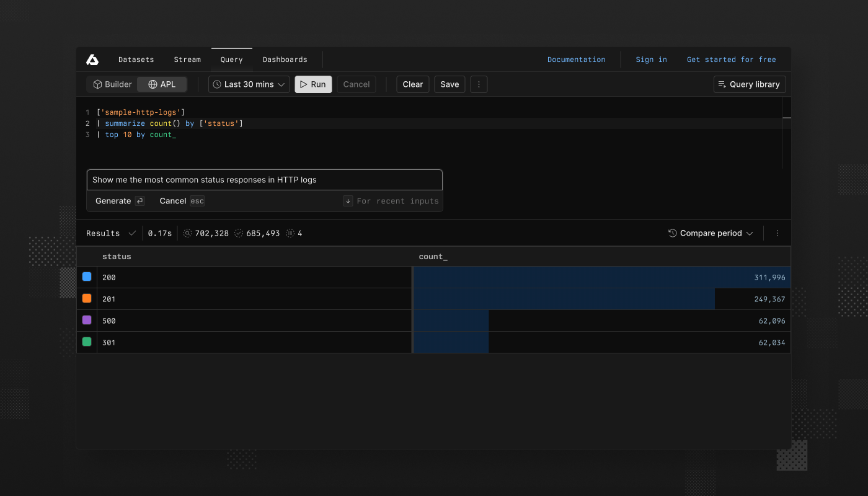The width and height of the screenshot is (868, 496).
Task: Click the clock icon in the time range picker
Action: click(216, 84)
